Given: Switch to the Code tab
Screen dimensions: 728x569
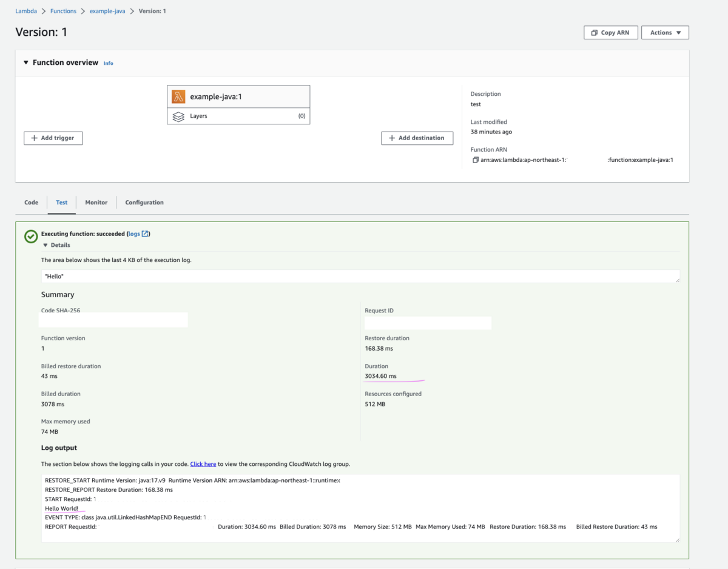Looking at the screenshot, I should click(x=32, y=203).
